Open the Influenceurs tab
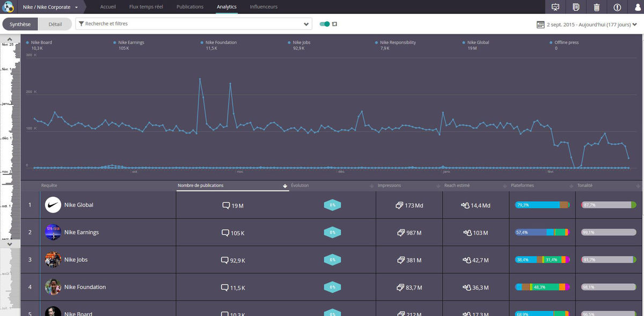Image resolution: width=644 pixels, height=316 pixels. point(264,7)
